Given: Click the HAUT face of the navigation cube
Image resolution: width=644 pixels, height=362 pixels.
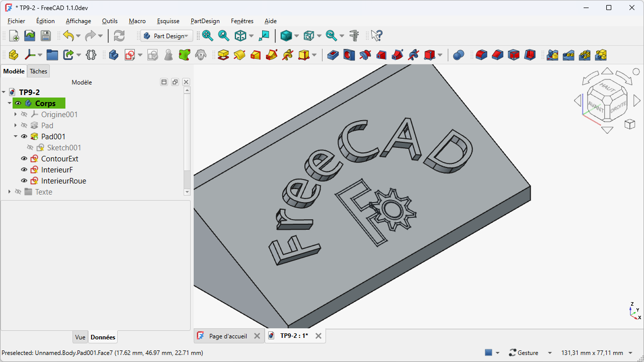Looking at the screenshot, I should coord(608,87).
